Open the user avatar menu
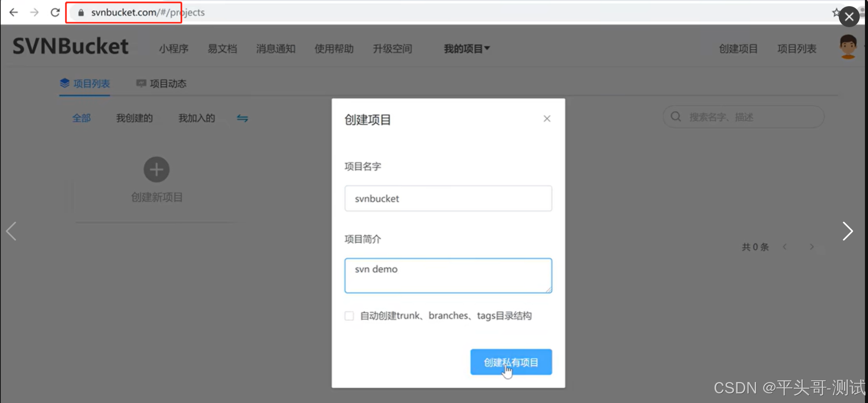The width and height of the screenshot is (868, 403). point(848,46)
